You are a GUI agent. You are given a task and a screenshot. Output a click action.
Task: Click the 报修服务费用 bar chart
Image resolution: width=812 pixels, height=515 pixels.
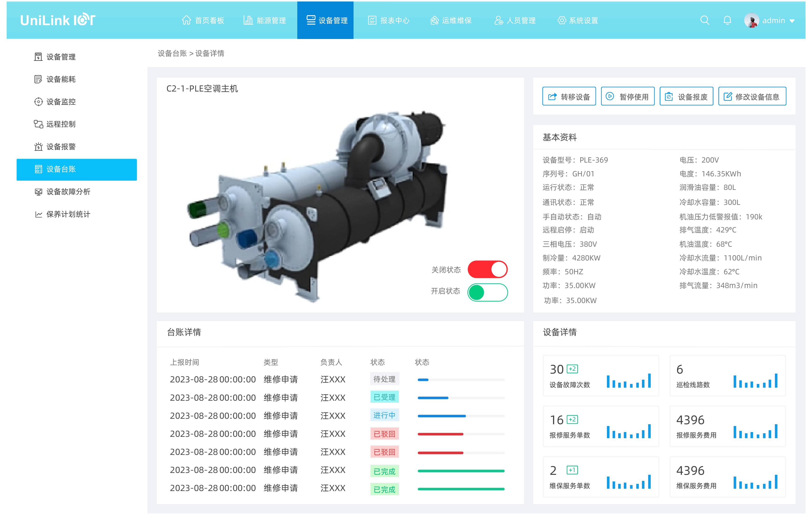click(755, 431)
